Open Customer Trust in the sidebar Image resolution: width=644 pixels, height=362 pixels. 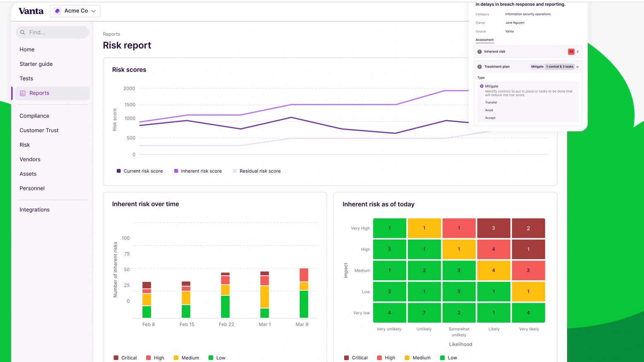(39, 131)
